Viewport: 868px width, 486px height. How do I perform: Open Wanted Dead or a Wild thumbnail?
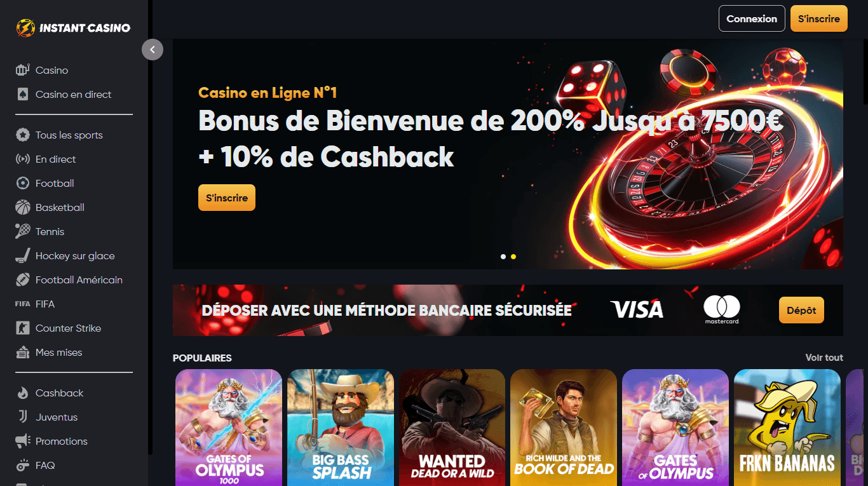pos(452,428)
